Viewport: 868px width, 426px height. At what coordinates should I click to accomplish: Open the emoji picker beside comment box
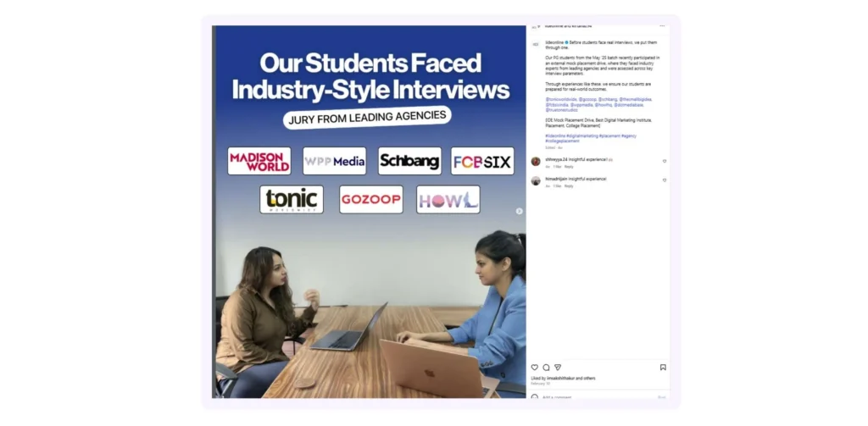[x=534, y=396]
